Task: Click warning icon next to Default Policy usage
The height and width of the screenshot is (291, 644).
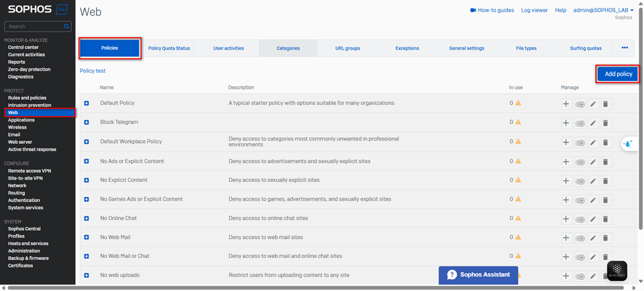Action: coord(518,104)
